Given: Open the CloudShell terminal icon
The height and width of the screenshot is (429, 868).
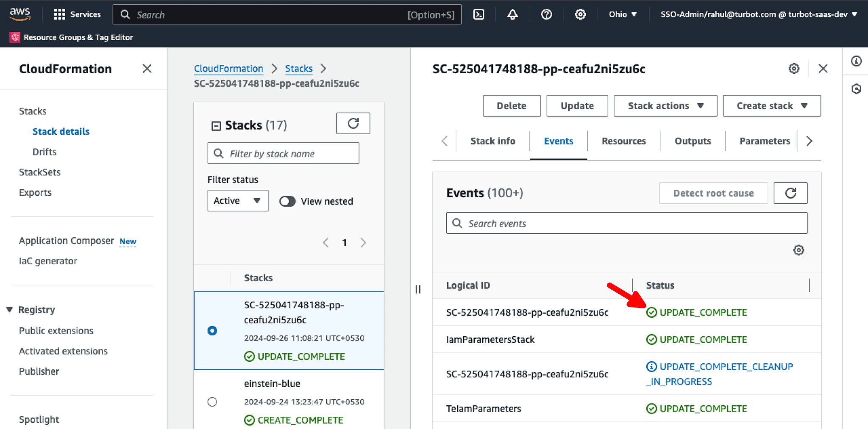Looking at the screenshot, I should click(479, 14).
